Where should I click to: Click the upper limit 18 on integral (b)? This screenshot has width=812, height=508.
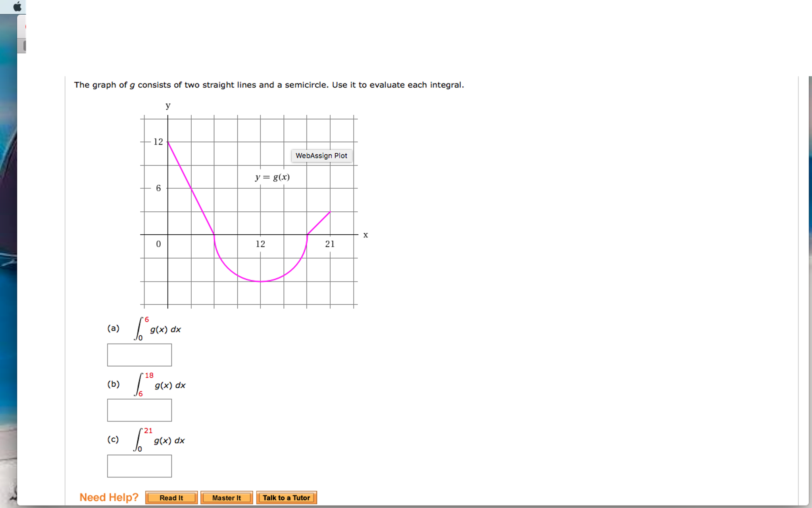(150, 375)
